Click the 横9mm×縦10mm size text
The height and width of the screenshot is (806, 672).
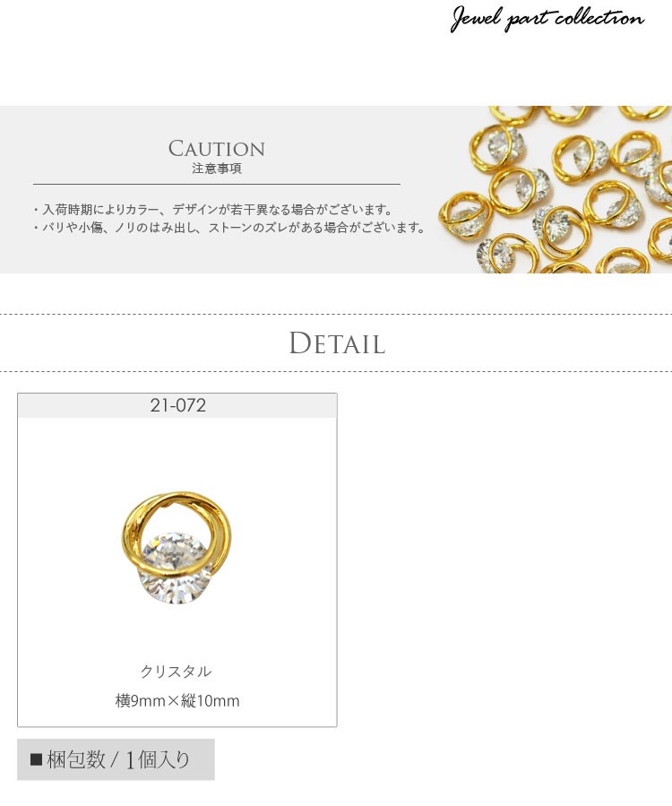coord(177,700)
